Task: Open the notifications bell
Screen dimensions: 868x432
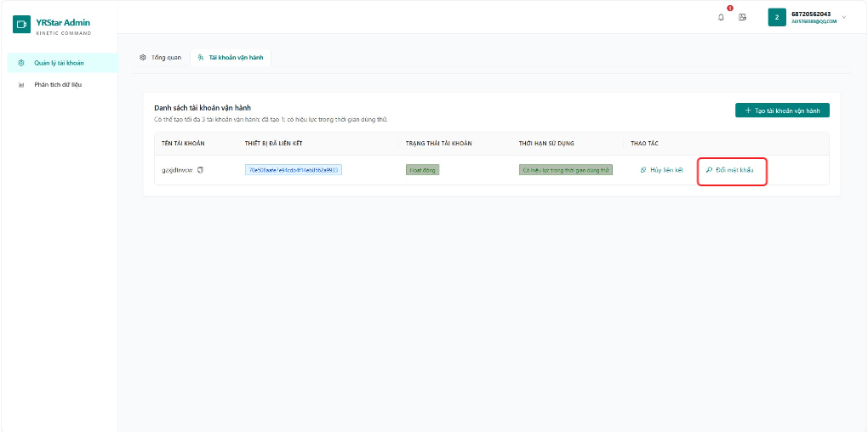Action: coord(721,17)
